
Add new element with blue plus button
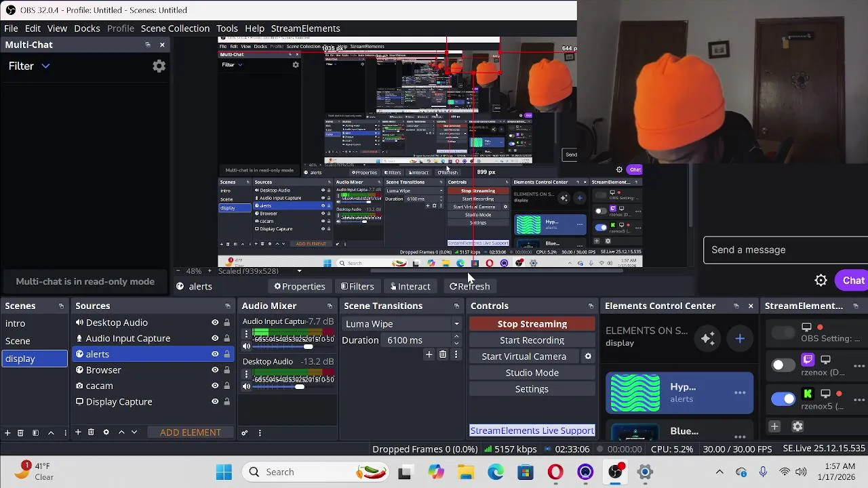click(740, 338)
